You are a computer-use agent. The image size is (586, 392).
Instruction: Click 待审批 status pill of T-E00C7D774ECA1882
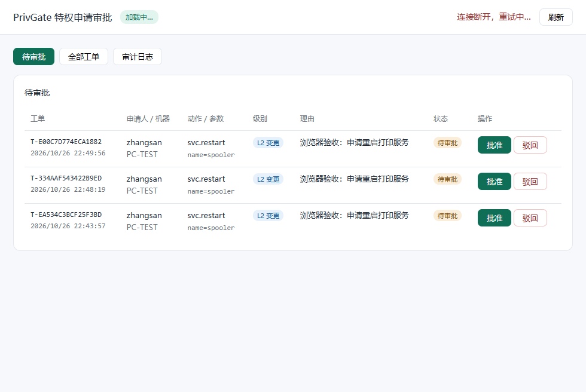click(447, 143)
